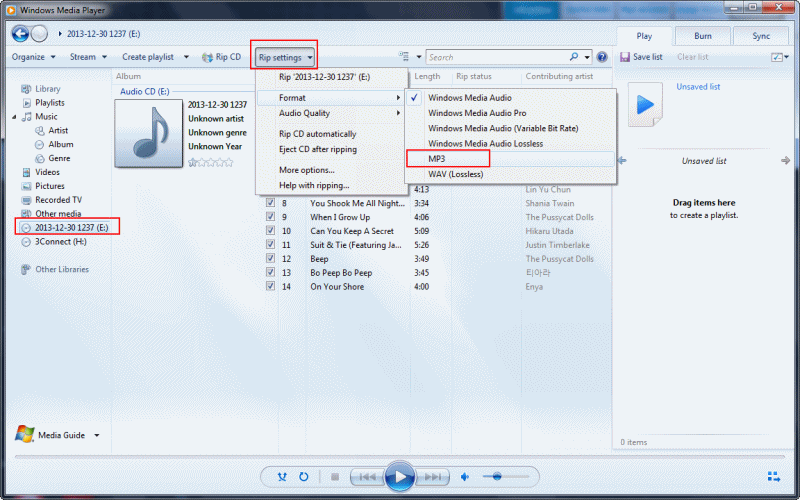Switch to the Burn tab

(x=703, y=36)
